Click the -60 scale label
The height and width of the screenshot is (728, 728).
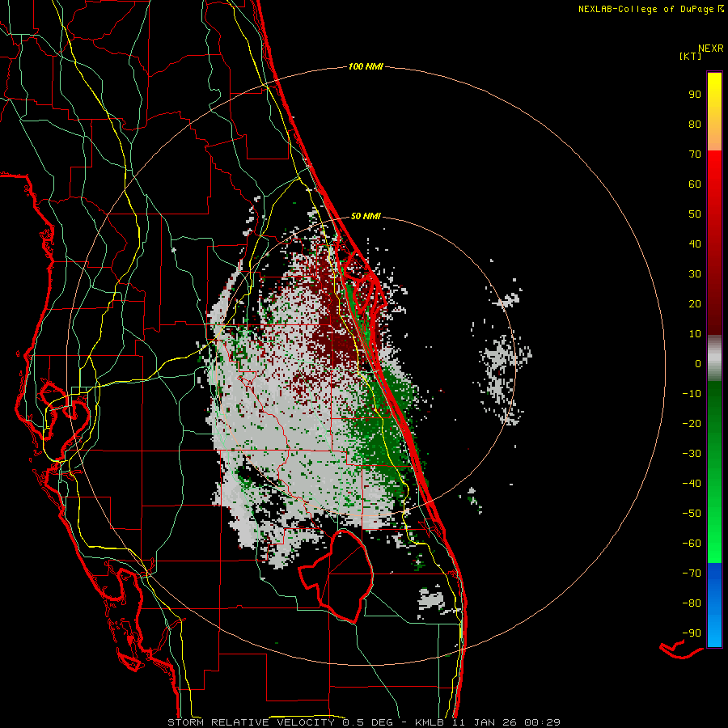point(692,544)
